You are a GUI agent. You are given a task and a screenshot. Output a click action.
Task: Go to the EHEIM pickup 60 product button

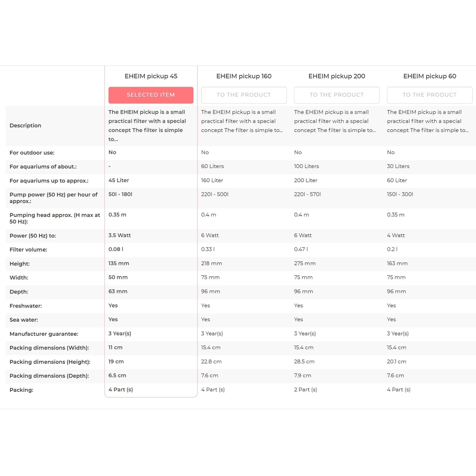coord(430,95)
